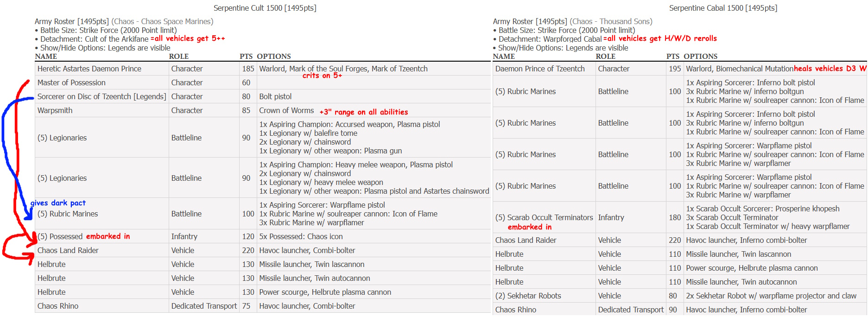Image resolution: width=868 pixels, height=317 pixels.
Task: Click 'Warlord, Biomechanical Mutation' option
Action: pyautogui.click(x=740, y=69)
